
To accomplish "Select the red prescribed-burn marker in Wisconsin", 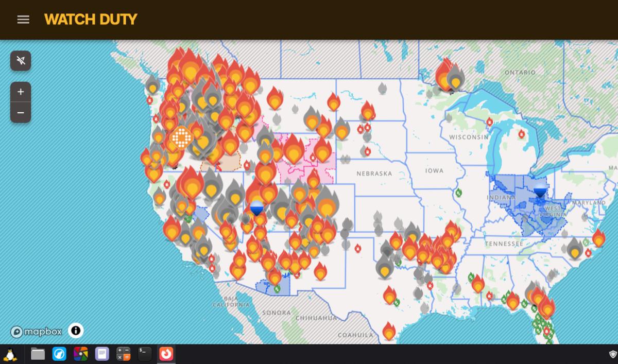I will [x=489, y=122].
